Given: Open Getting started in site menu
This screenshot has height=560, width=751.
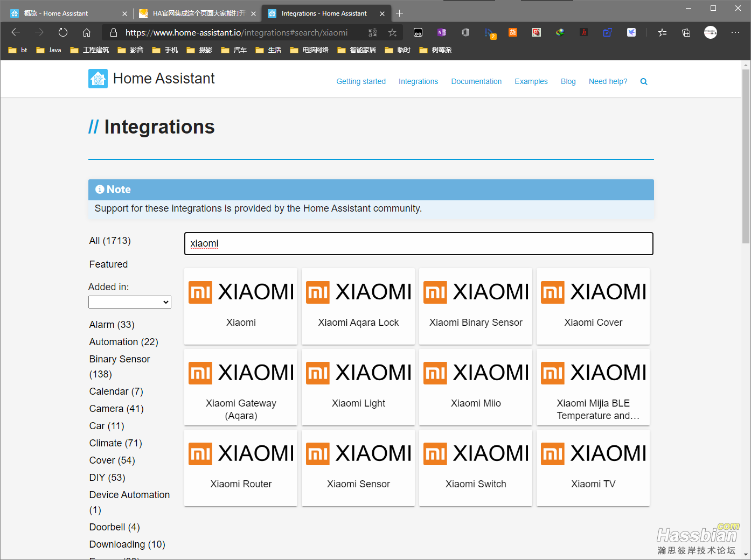Looking at the screenshot, I should click(361, 81).
